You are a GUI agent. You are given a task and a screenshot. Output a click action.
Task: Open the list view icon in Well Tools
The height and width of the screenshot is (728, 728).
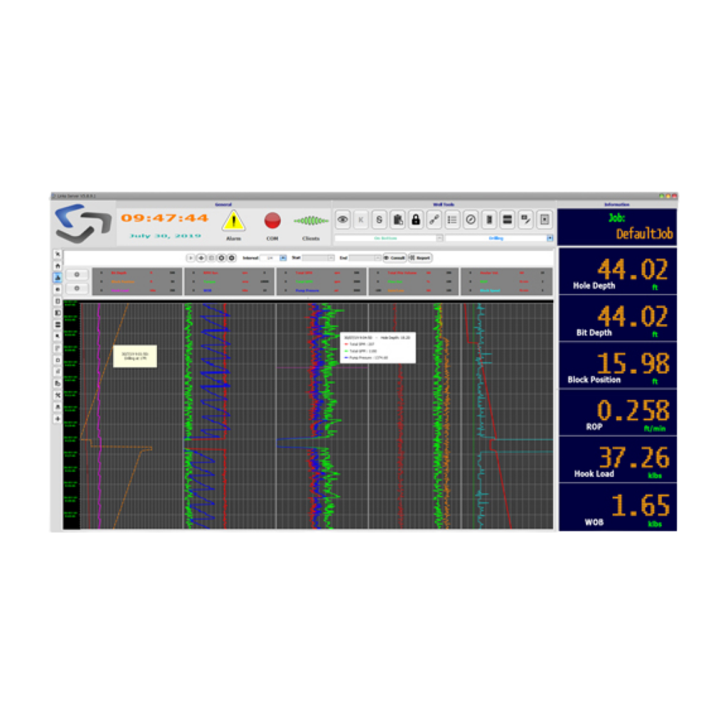(453, 220)
